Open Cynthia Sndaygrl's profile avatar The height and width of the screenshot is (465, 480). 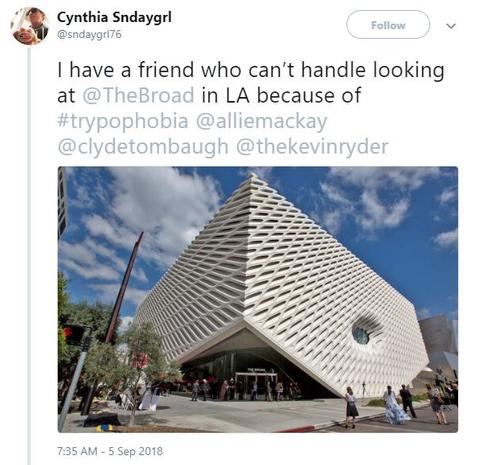point(30,26)
